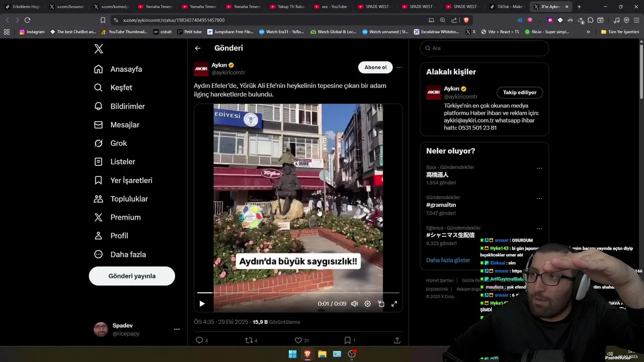Click the Takip ediliyor button
Image resolution: width=644 pixels, height=362 pixels.
point(520,93)
